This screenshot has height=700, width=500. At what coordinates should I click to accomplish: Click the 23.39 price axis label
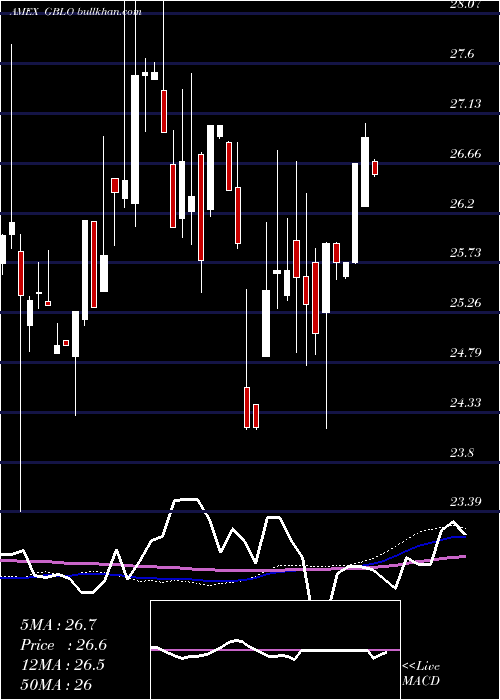(466, 502)
